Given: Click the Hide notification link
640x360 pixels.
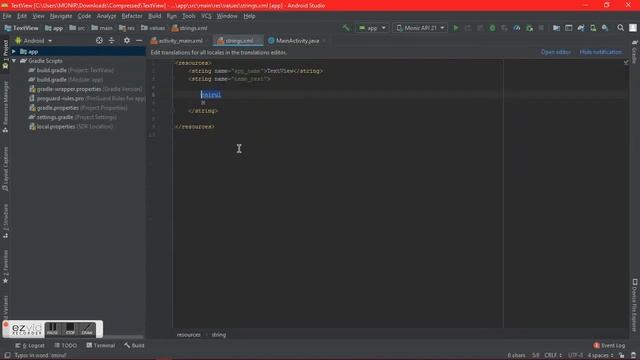Looking at the screenshot, I should tap(601, 52).
